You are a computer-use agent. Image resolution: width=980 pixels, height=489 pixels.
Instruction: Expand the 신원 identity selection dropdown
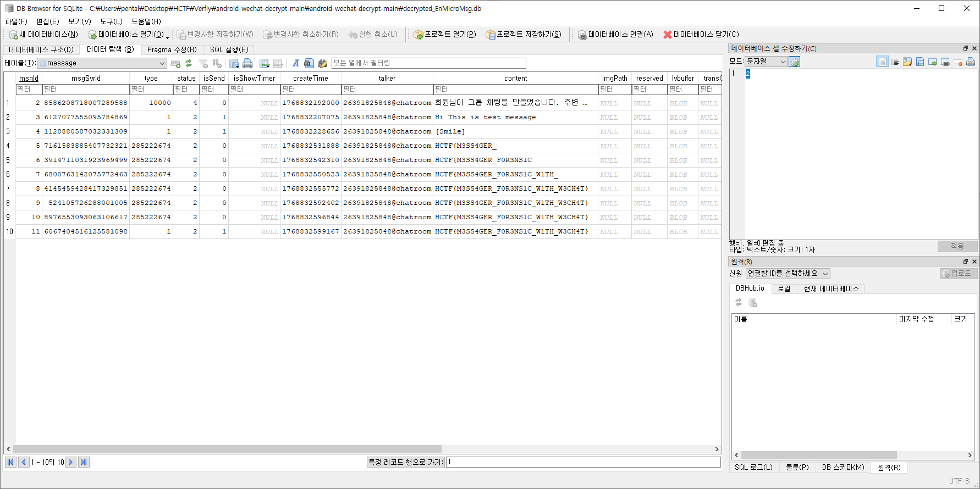click(788, 274)
